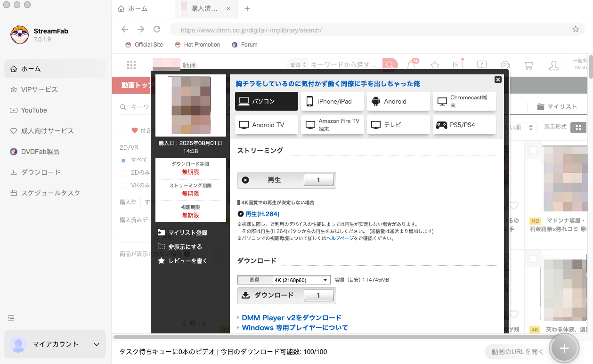The width and height of the screenshot is (593, 364).
Task: Select the Amazon Fire TV端末 tab
Action: [333, 125]
